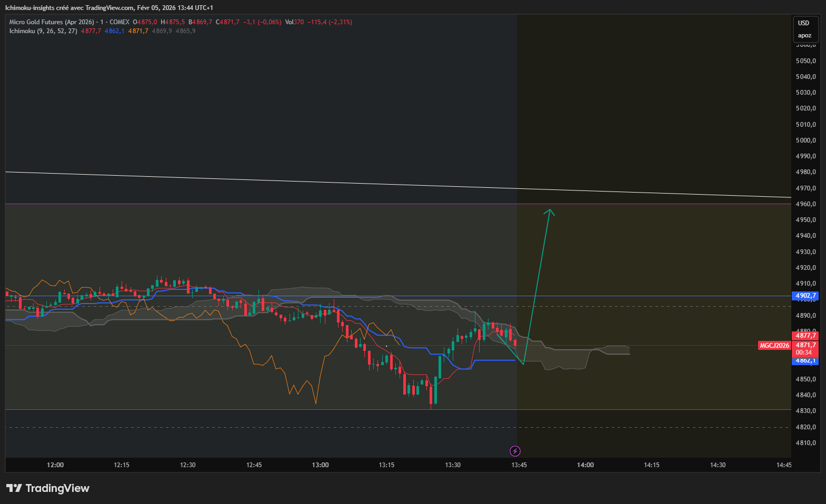Screen dimensions: 826x504
Task: Click the 4970,0 price scale label
Action: (x=806, y=188)
